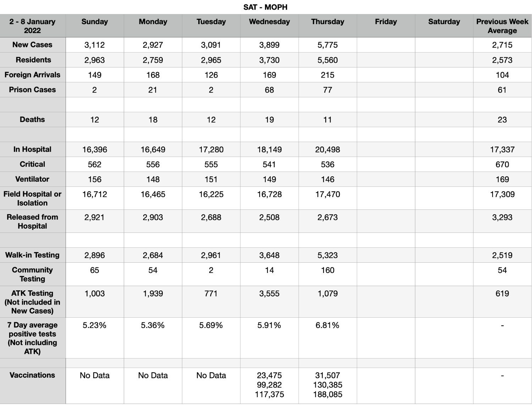Click Thursday's vaccinations cell with 31,507
Image resolution: width=532 pixels, height=405 pixels.
[328, 385]
